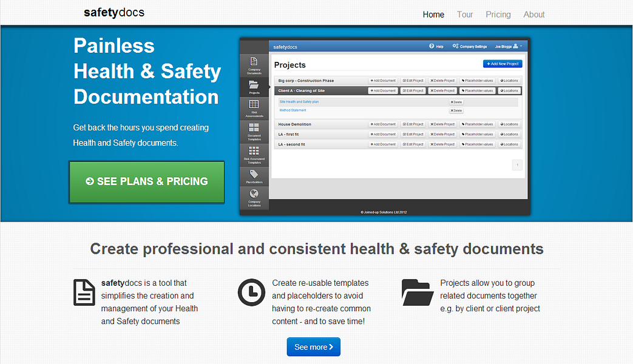Open Document Templates in the sidebar
This screenshot has width=633, height=364.
pos(254,132)
